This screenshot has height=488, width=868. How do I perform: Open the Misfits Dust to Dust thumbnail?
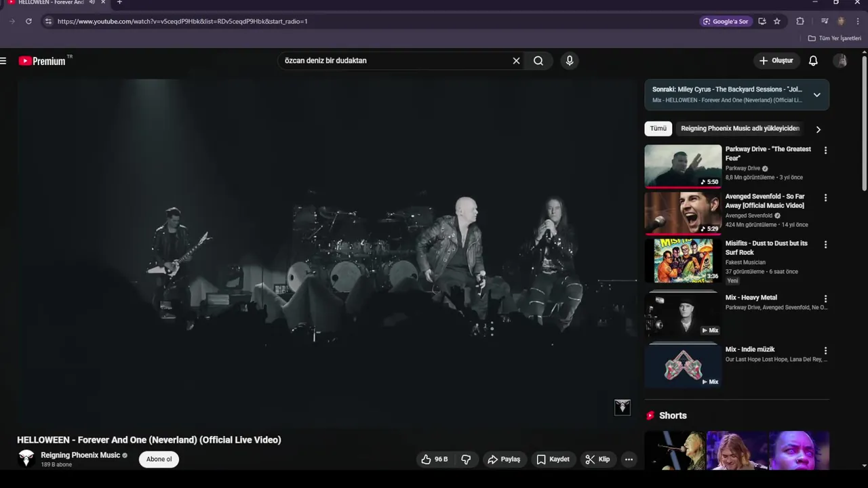[683, 260]
